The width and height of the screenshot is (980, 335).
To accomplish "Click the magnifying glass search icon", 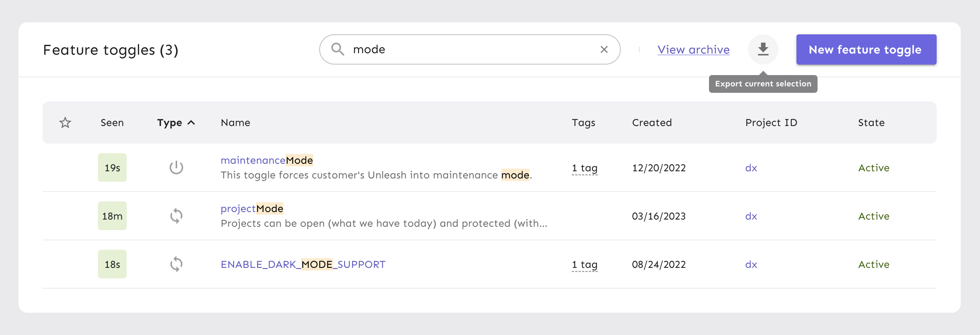I will point(338,49).
